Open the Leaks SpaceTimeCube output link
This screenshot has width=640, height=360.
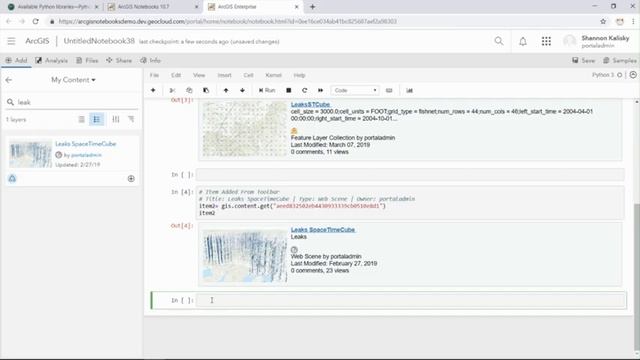[x=323, y=230]
